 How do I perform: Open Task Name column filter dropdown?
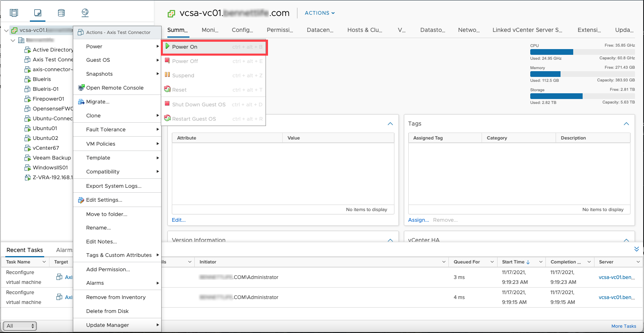44,262
